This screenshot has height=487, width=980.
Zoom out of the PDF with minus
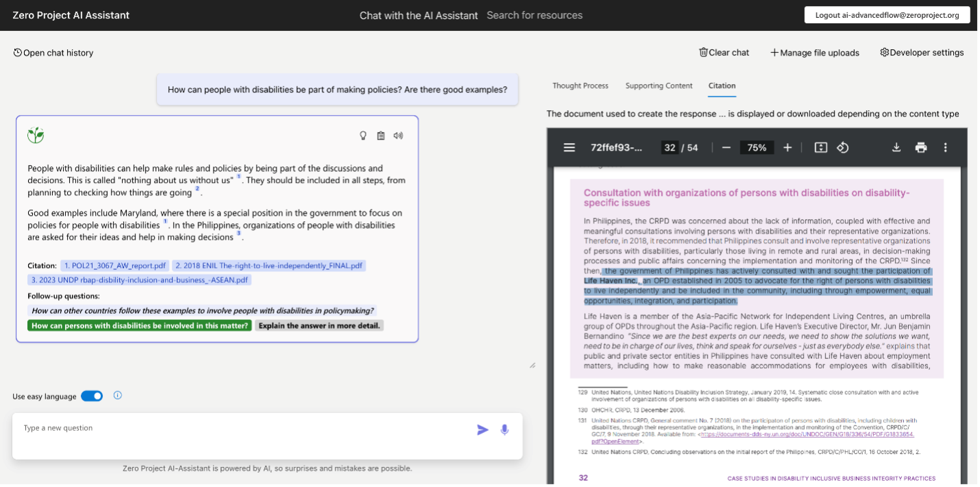pyautogui.click(x=726, y=147)
